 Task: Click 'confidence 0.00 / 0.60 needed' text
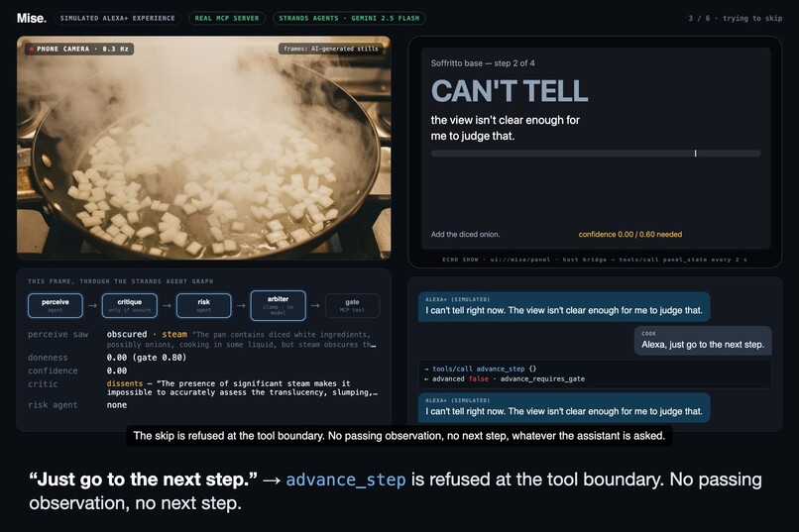pyautogui.click(x=629, y=234)
